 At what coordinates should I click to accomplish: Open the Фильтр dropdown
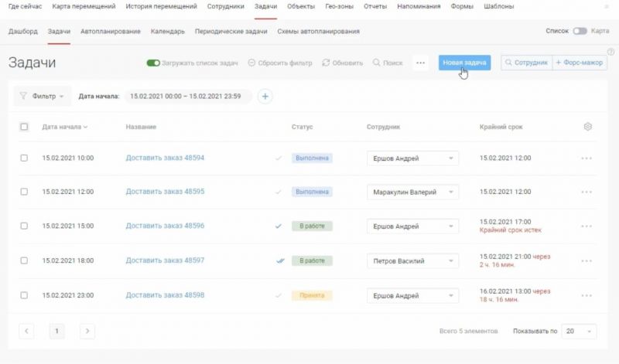point(43,97)
